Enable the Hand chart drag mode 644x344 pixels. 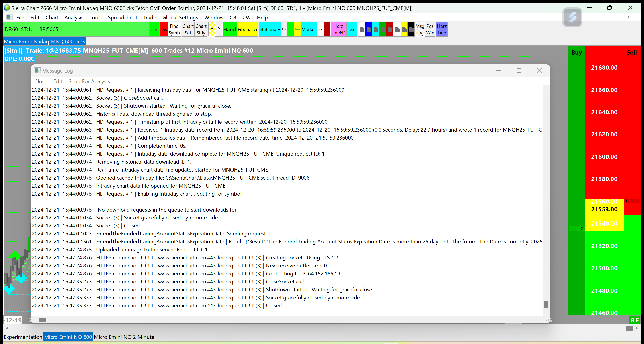tap(229, 29)
